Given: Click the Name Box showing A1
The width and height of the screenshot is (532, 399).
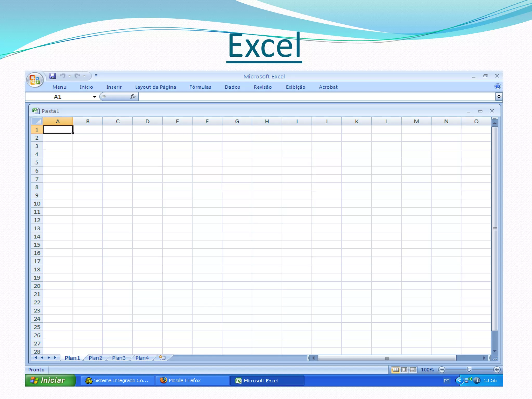Looking at the screenshot, I should [59, 97].
